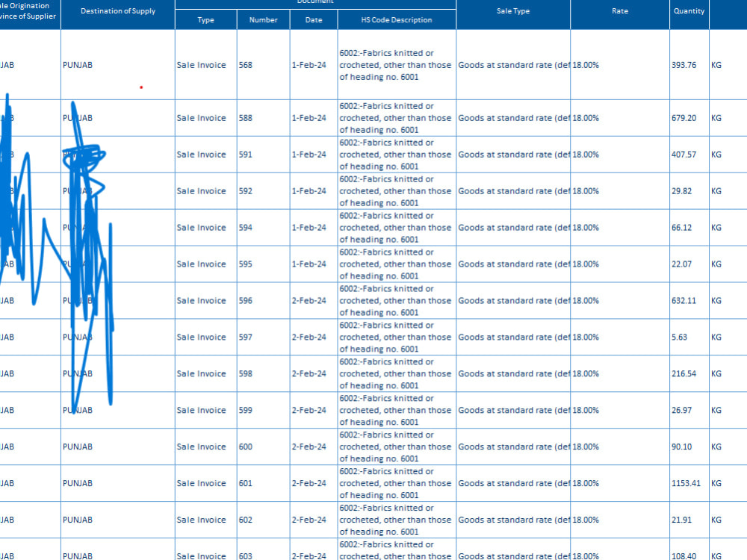Select invoice number 601 cell
Image resolution: width=747 pixels, height=560 pixels.
point(263,483)
